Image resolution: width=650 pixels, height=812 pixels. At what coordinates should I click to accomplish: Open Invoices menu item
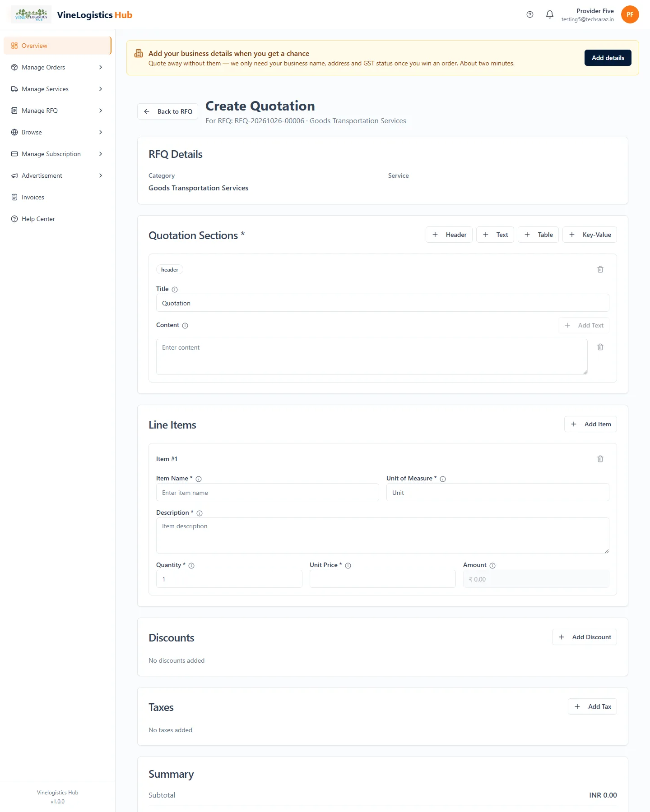pyautogui.click(x=57, y=197)
